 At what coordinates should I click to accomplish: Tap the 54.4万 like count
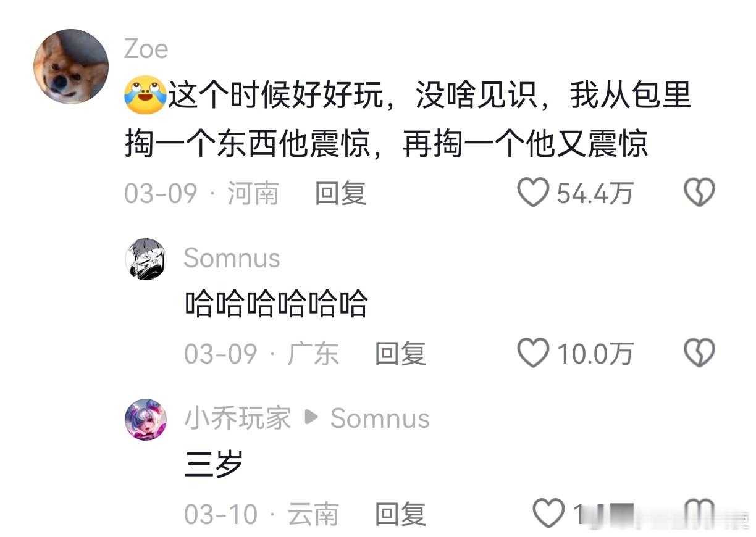595,194
